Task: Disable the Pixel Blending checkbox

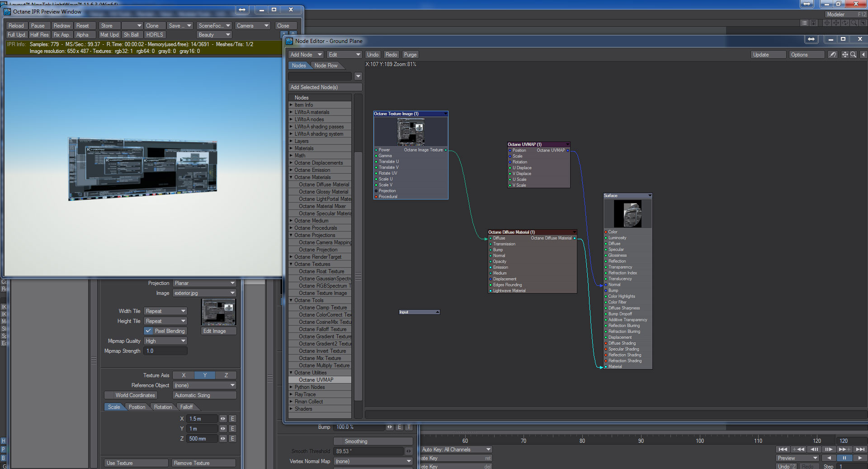Action: pyautogui.click(x=148, y=331)
